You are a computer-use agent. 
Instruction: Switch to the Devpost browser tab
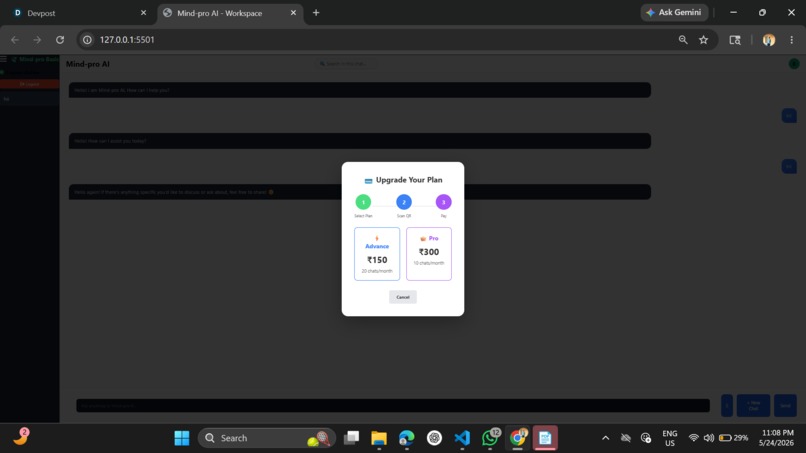pyautogui.click(x=77, y=13)
